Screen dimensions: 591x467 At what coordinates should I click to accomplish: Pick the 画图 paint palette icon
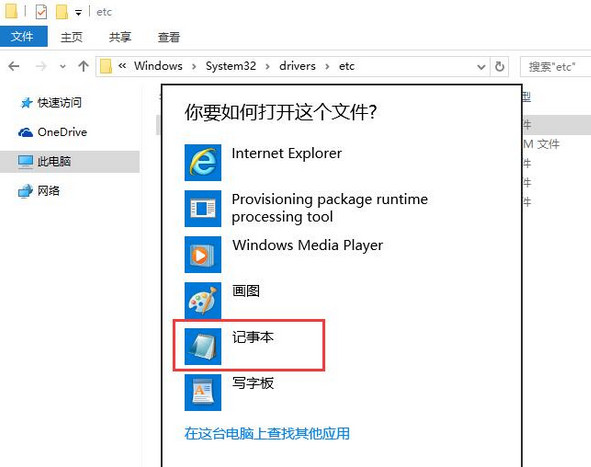coord(203,300)
